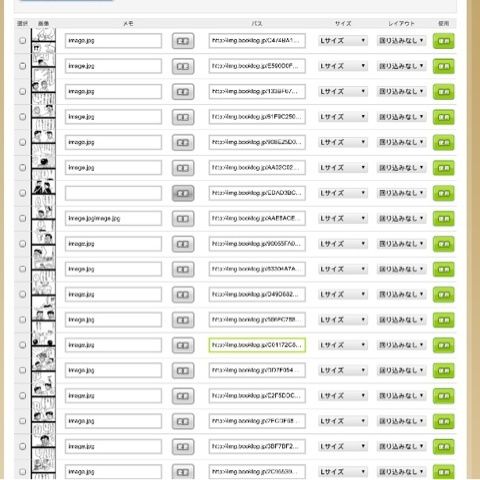The image size is (480, 480).
Task: Open the layout dropdown in the D49D632 row
Action: [x=401, y=294]
